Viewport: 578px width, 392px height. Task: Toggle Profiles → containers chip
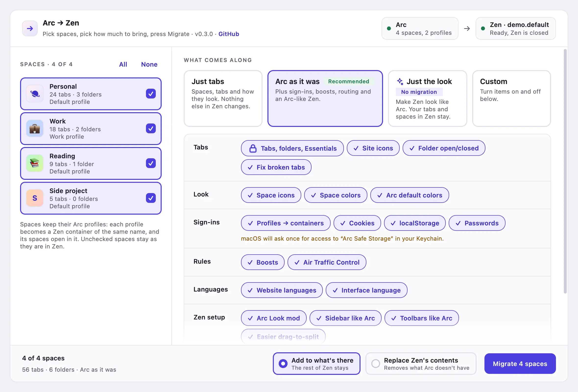click(286, 223)
